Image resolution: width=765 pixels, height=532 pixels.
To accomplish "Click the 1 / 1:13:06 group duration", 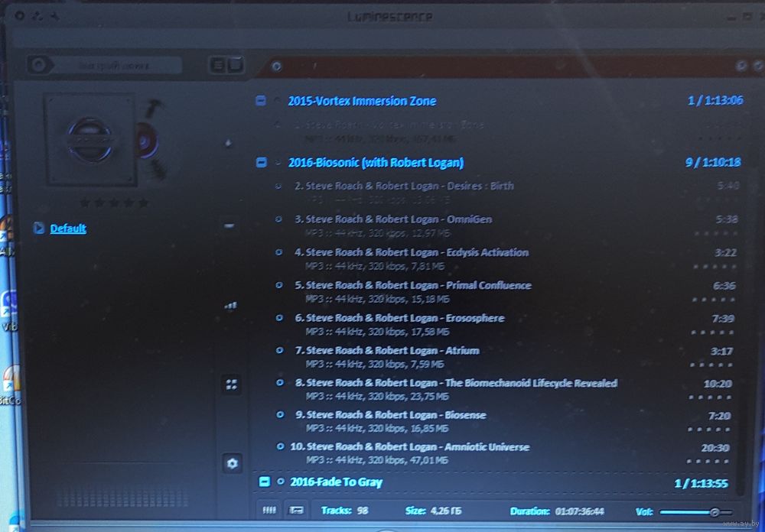I will (716, 100).
